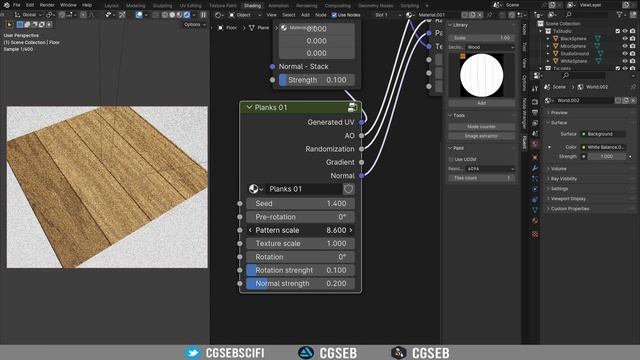Viewport: 640px width, 360px height.
Task: Open the Window menu
Action: tap(68, 5)
